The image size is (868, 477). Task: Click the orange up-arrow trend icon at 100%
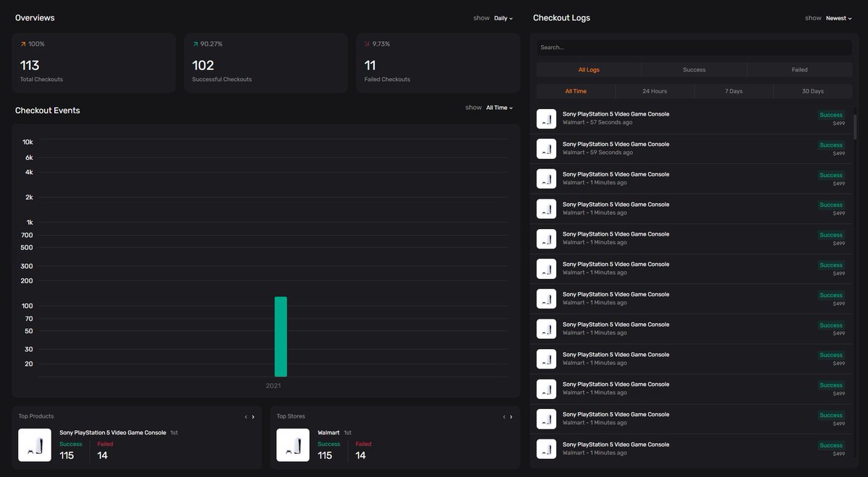[23, 44]
